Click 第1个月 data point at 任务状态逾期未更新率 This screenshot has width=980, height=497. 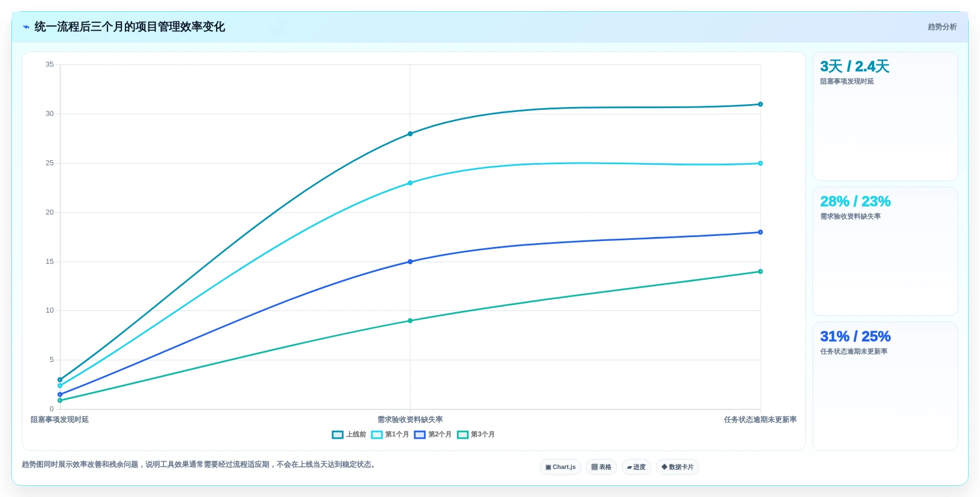click(760, 164)
